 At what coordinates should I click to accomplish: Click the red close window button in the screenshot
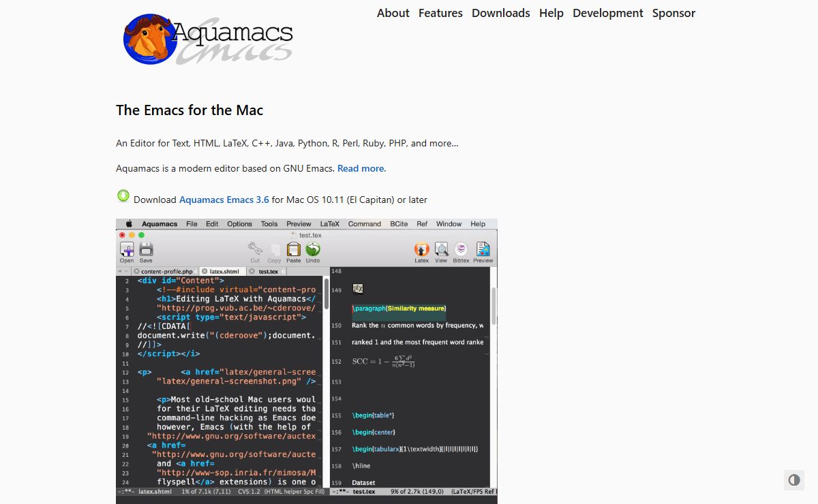tap(123, 235)
